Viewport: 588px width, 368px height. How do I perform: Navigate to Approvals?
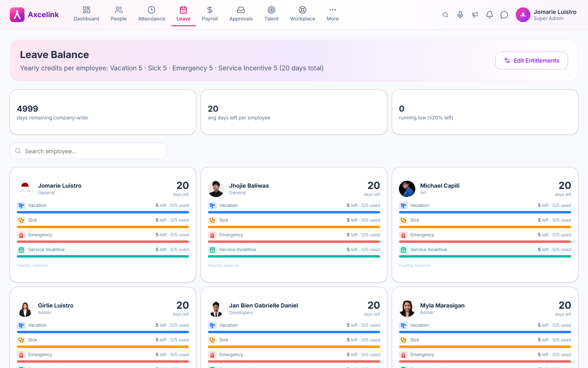pyautogui.click(x=241, y=14)
